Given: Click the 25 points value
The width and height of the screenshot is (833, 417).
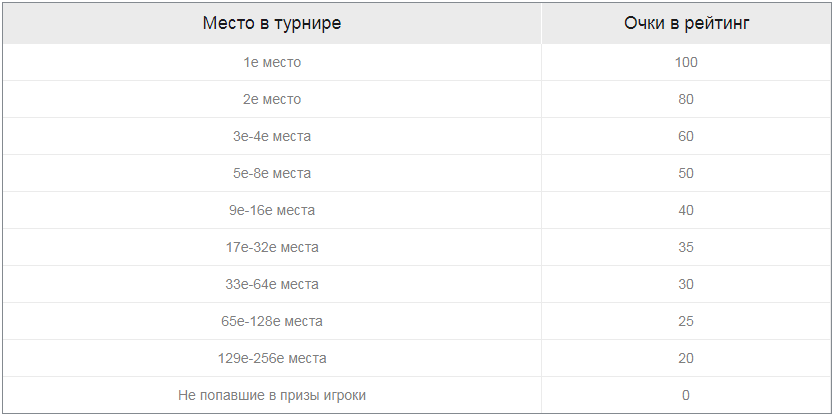Looking at the screenshot, I should tap(686, 321).
